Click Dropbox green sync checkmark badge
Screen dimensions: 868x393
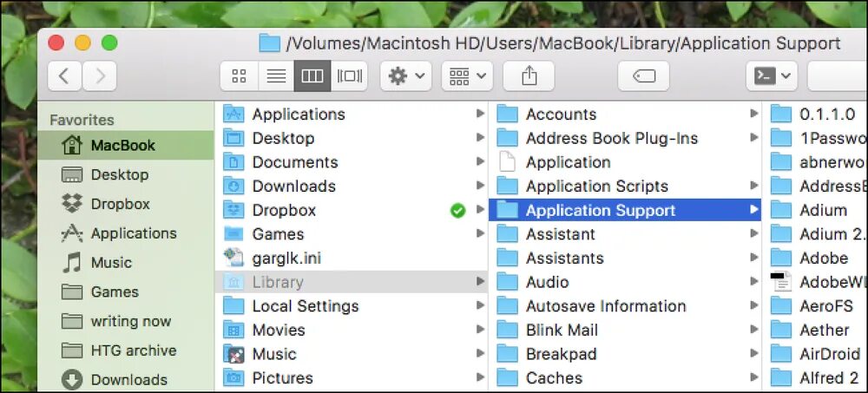coord(457,210)
